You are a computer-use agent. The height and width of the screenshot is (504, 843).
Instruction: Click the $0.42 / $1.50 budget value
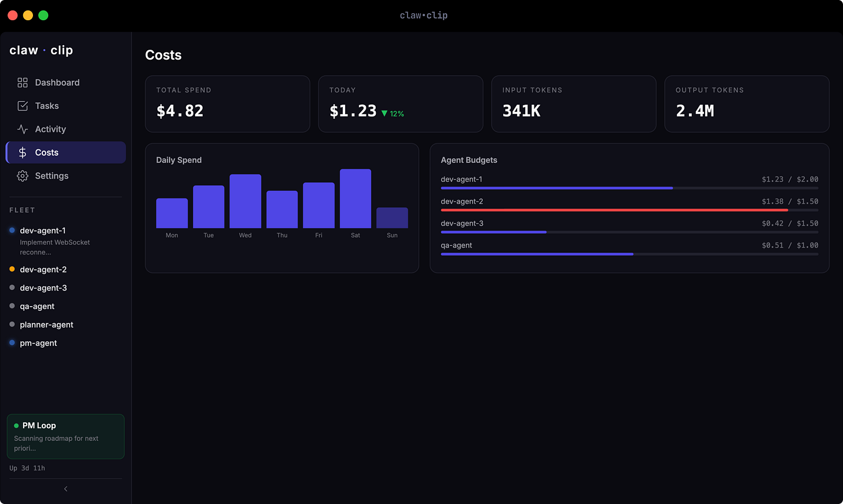pyautogui.click(x=790, y=223)
